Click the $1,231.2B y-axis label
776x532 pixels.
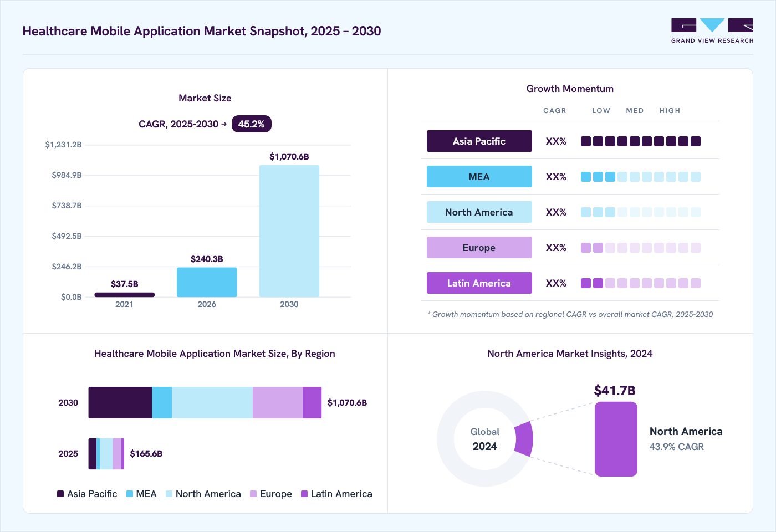click(64, 145)
